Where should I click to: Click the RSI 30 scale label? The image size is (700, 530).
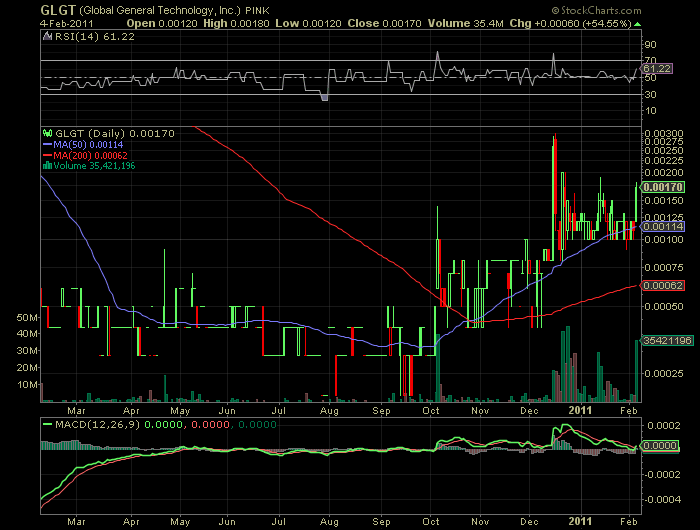click(650, 94)
